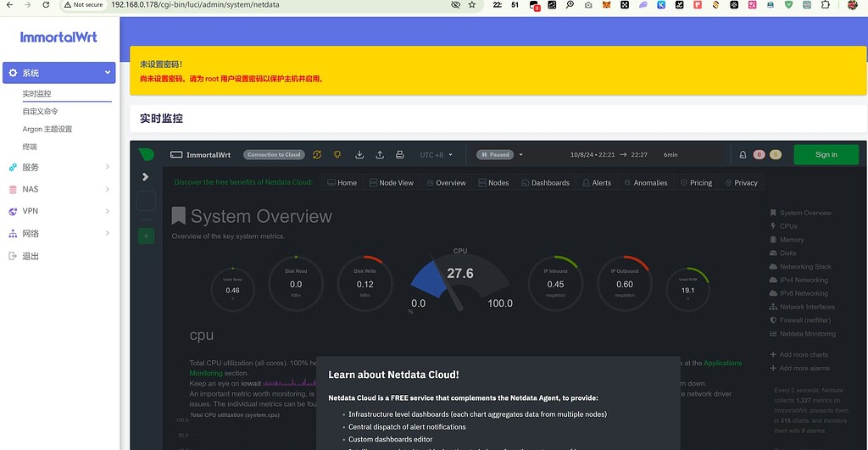868x450 pixels.
Task: Click the Applications Monitoring link
Action: [x=722, y=363]
